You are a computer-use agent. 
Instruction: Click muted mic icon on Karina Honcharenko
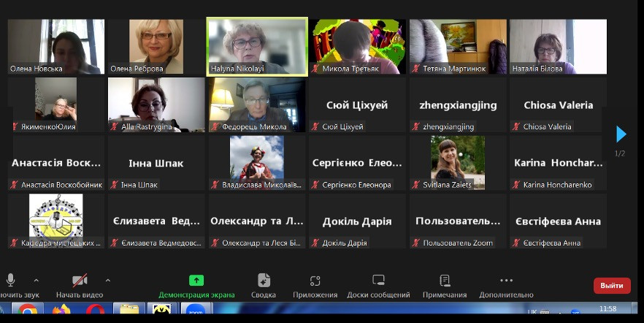click(x=516, y=185)
